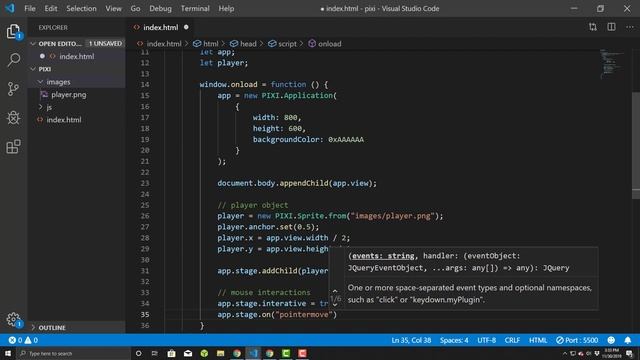Open the View menu

coord(113,9)
